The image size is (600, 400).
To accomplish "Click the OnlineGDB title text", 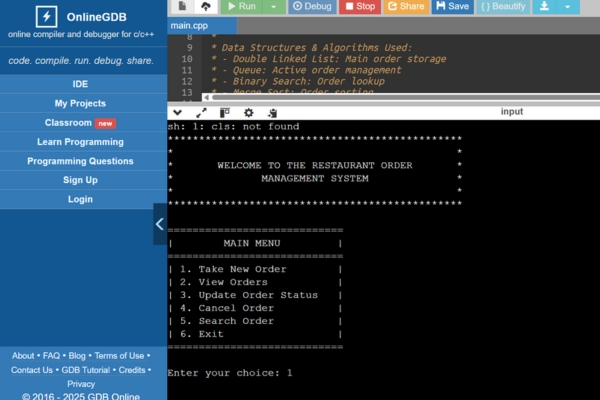I will click(96, 17).
